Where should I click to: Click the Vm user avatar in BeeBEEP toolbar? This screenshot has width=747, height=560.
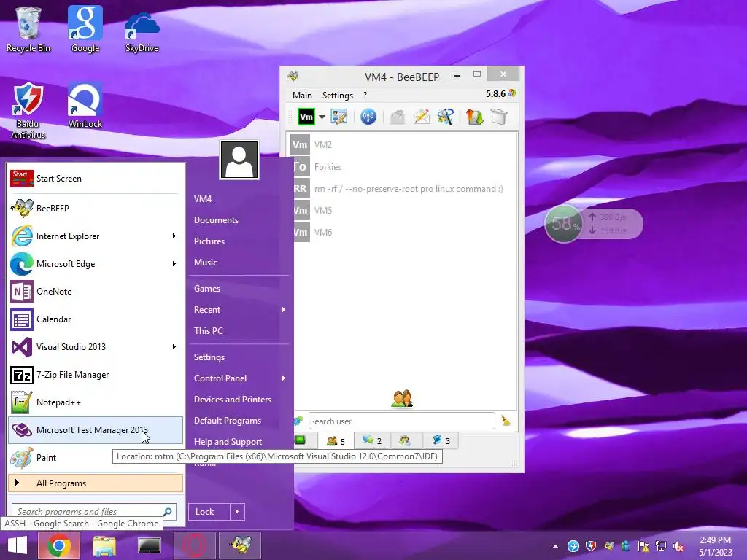306,117
